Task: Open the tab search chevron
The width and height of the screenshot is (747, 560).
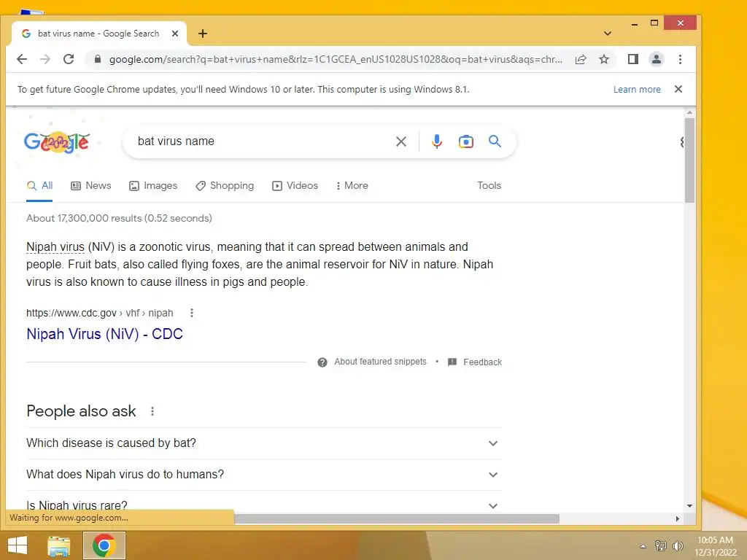Action: coord(608,34)
